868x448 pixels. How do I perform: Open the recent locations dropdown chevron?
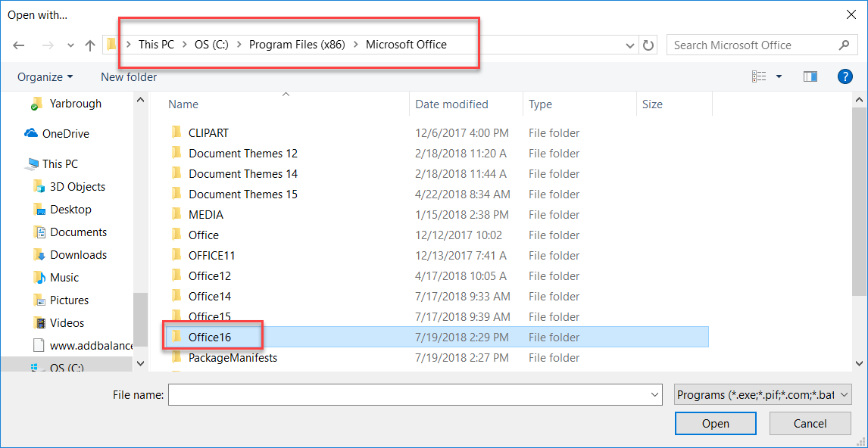point(629,45)
